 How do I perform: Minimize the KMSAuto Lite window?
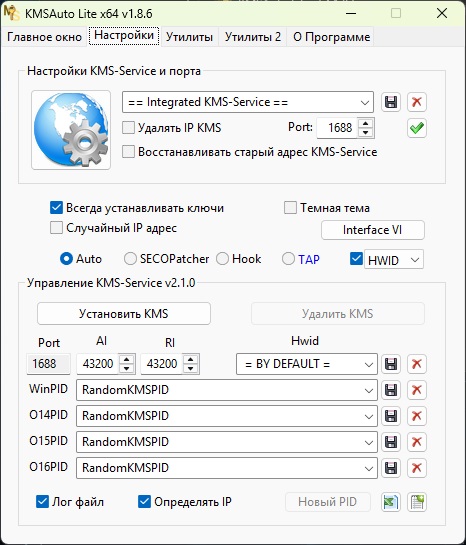pyautogui.click(x=351, y=14)
